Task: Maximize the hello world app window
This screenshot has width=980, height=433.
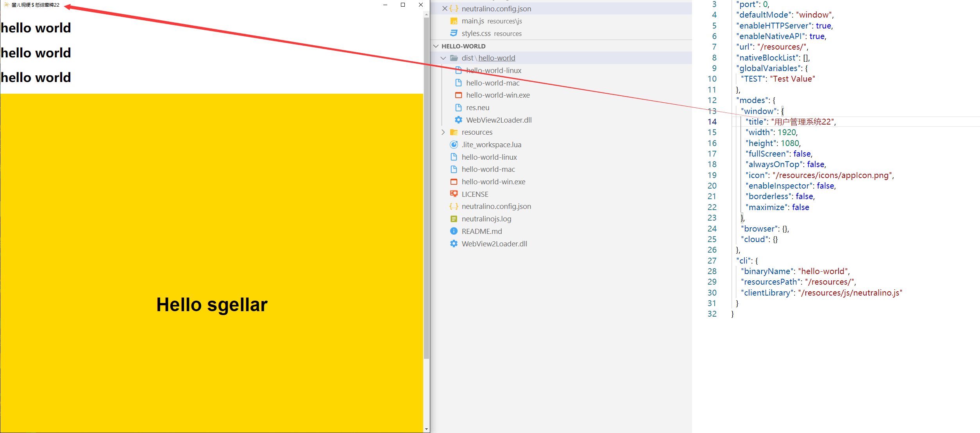Action: (403, 5)
